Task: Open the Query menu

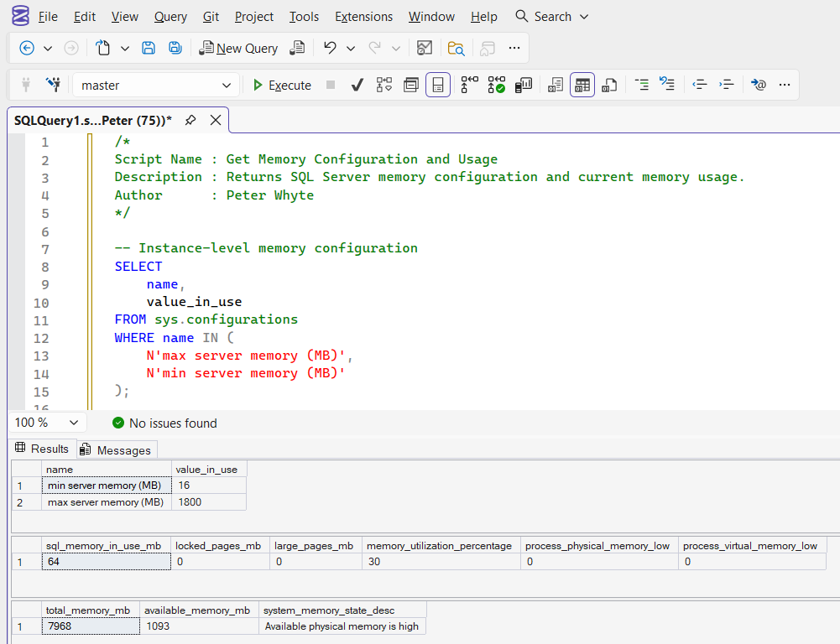Action: tap(170, 17)
